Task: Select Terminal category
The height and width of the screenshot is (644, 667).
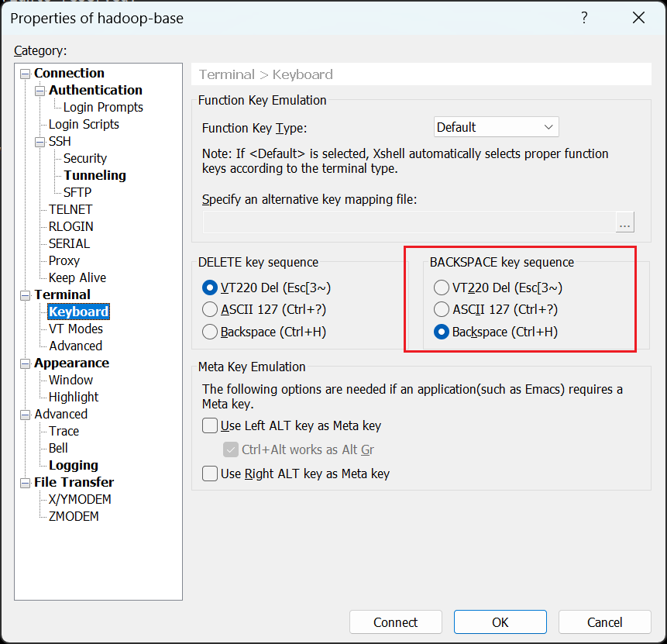Action: pos(63,294)
